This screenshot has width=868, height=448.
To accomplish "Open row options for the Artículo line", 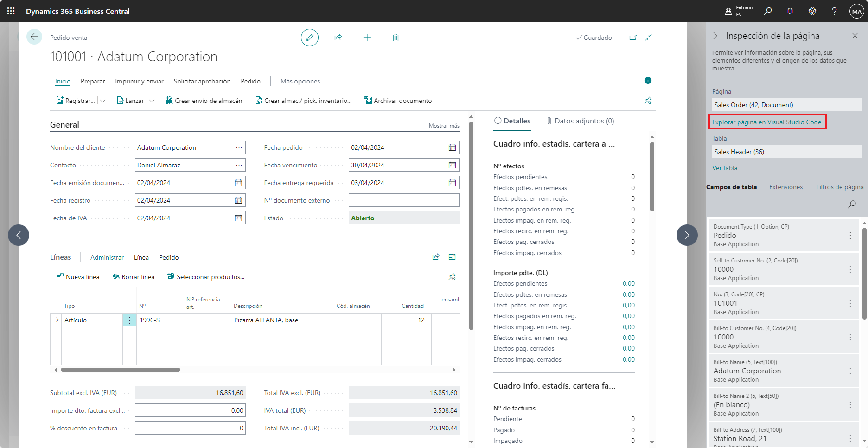I will click(129, 320).
